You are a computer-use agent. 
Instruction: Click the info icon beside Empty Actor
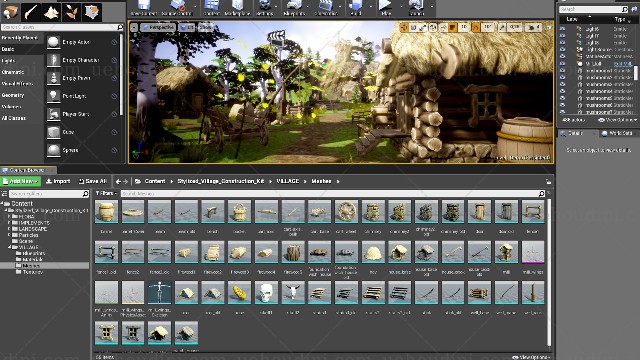114,42
